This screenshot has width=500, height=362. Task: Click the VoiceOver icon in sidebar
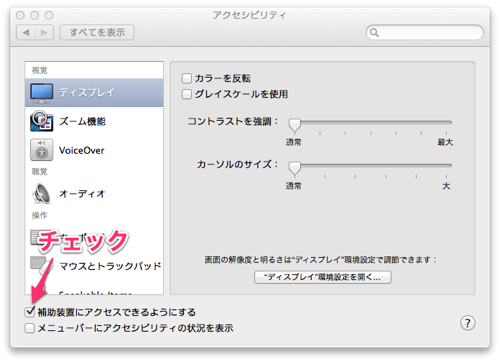(x=41, y=150)
